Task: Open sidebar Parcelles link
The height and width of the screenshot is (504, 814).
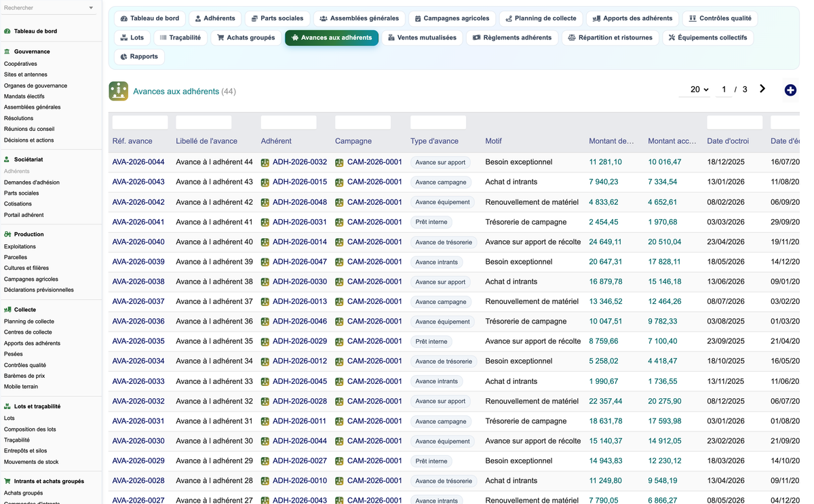Action: (16, 257)
